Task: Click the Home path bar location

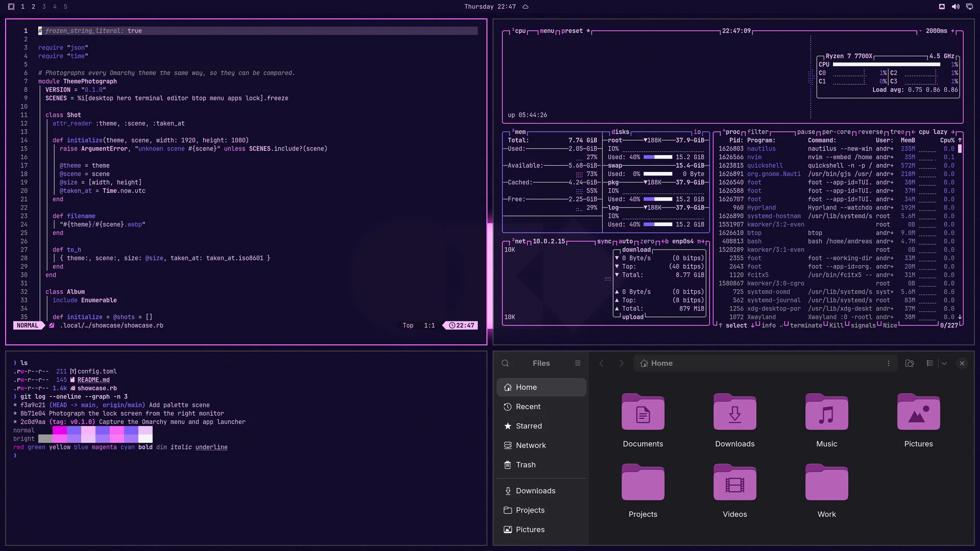Action: pos(656,363)
